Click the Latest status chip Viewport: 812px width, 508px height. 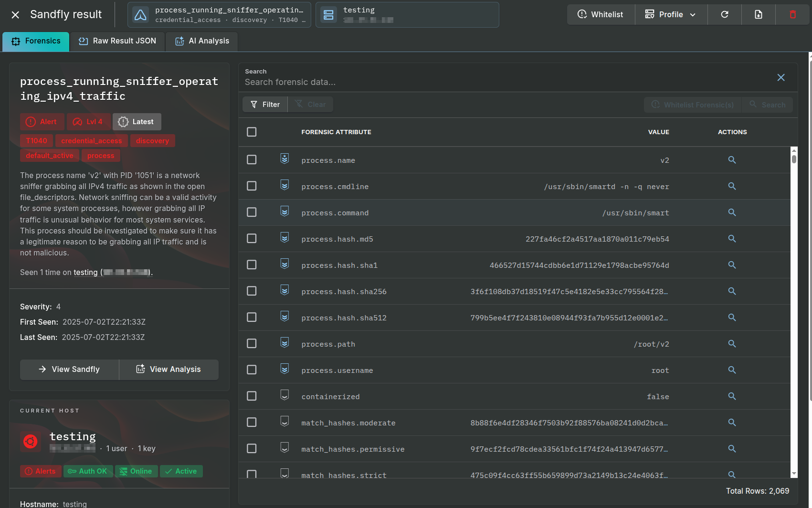[137, 122]
